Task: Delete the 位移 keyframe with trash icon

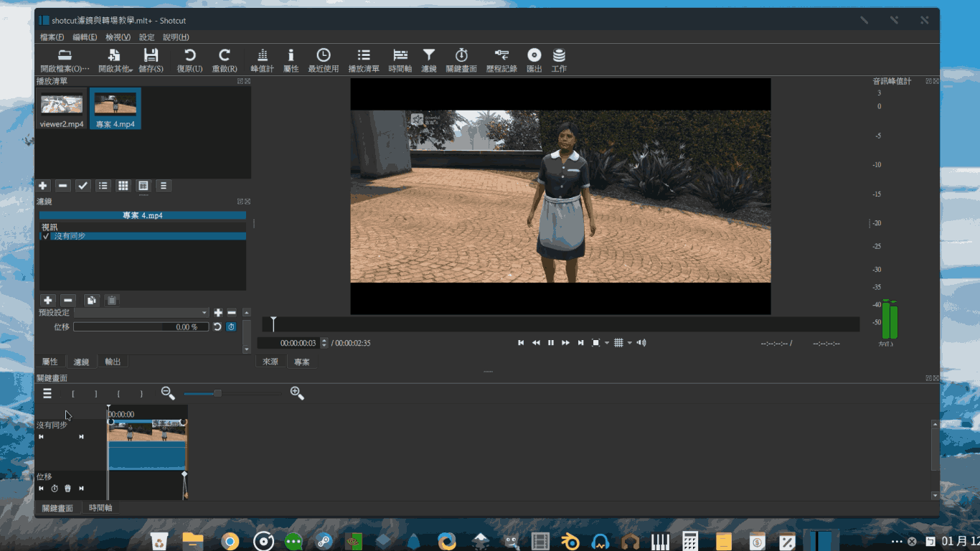Action: click(x=67, y=489)
